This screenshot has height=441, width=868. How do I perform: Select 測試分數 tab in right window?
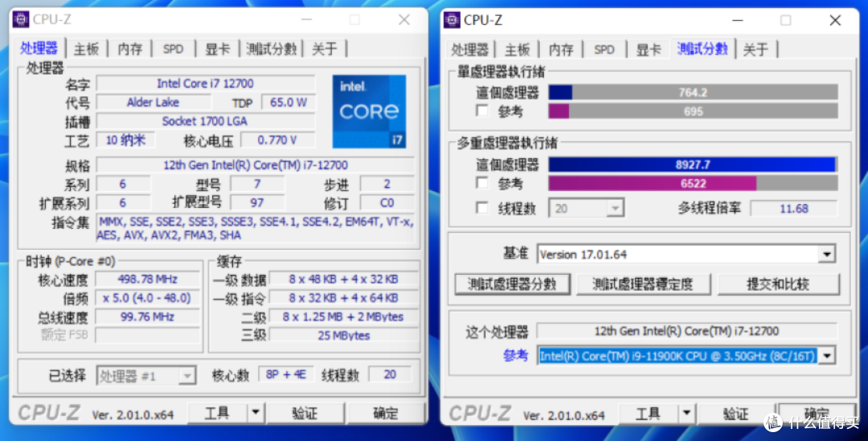(702, 48)
